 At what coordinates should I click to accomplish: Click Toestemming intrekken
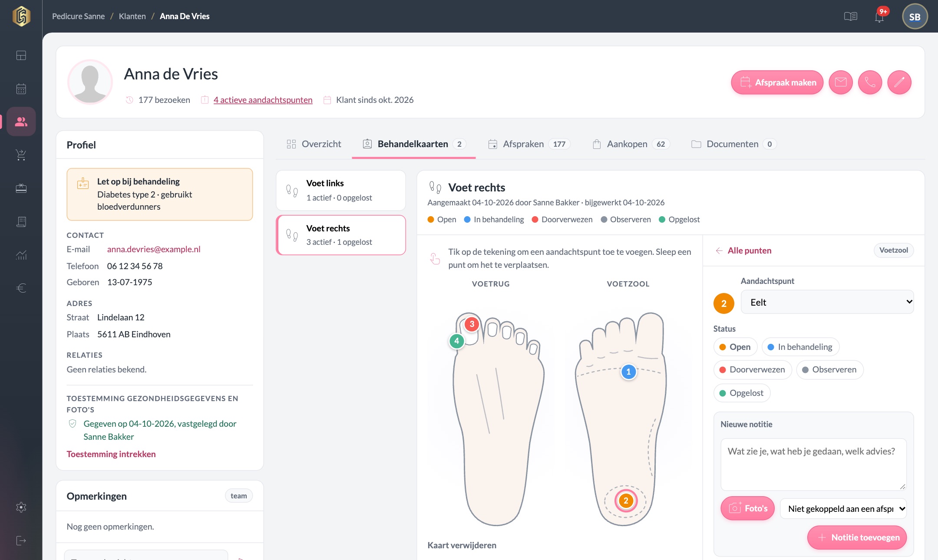click(111, 454)
